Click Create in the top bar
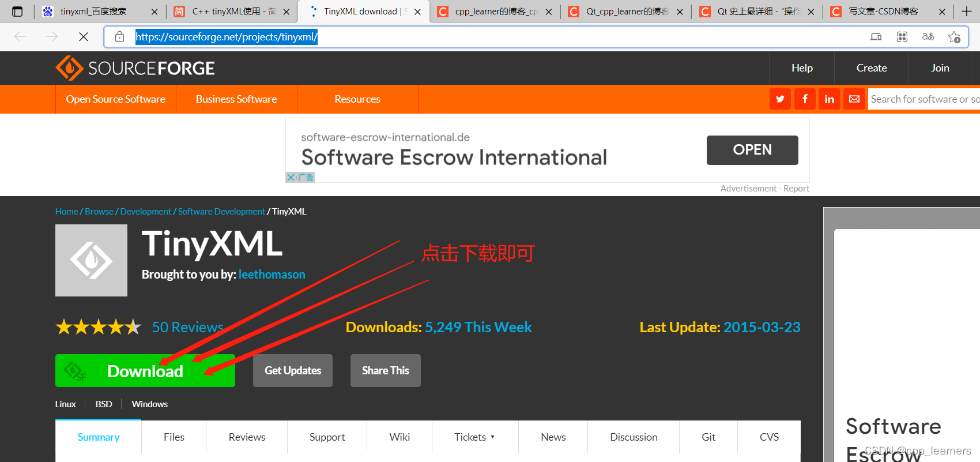The image size is (980, 462). (x=872, y=68)
